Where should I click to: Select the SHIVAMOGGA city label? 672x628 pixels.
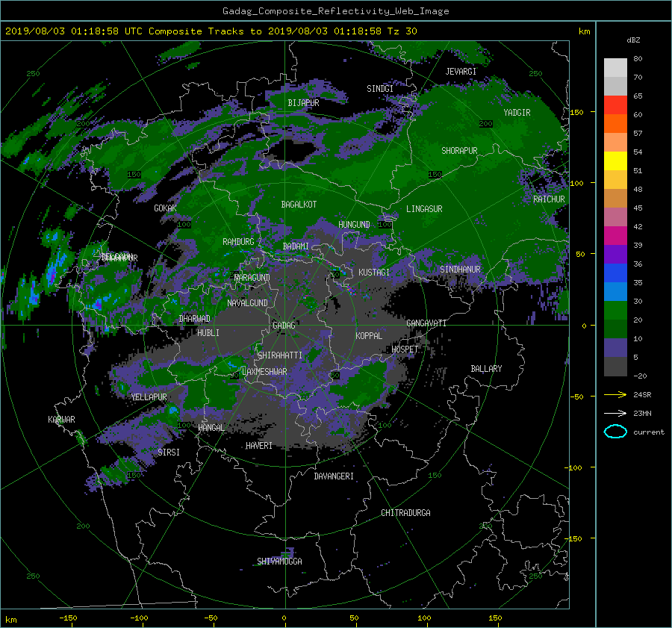(x=279, y=561)
